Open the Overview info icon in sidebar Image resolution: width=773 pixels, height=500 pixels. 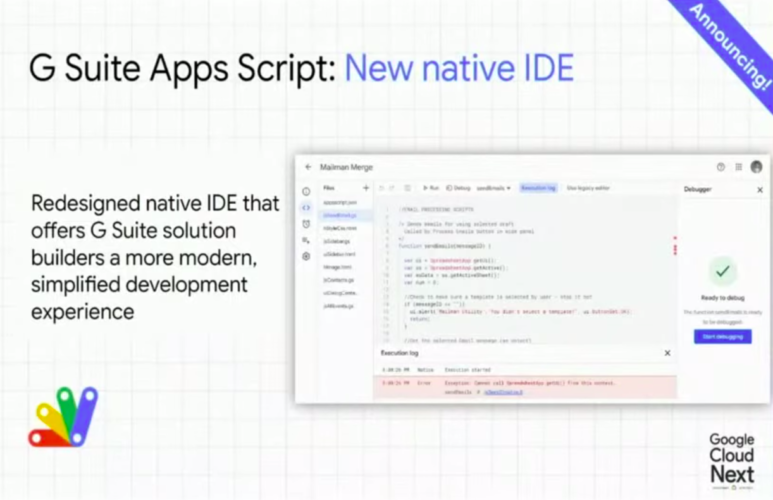tap(306, 191)
